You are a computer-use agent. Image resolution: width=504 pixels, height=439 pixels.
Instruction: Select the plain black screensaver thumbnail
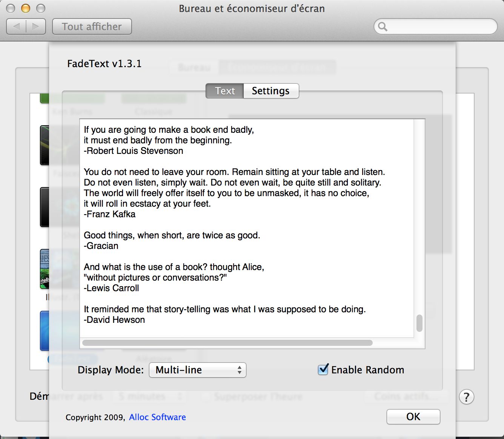click(45, 207)
